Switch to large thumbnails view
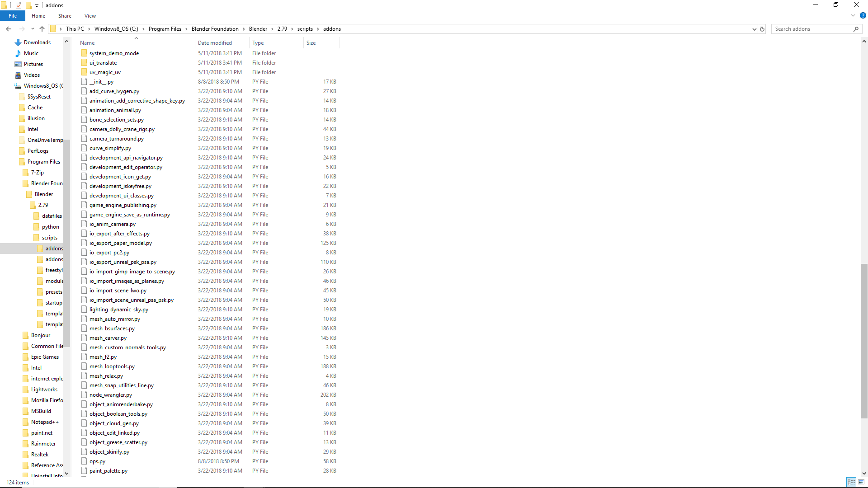The height and width of the screenshot is (488, 868). click(861, 482)
